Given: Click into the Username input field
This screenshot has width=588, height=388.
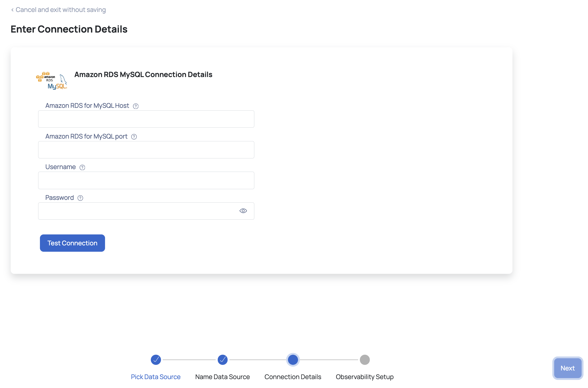Looking at the screenshot, I should click(146, 180).
